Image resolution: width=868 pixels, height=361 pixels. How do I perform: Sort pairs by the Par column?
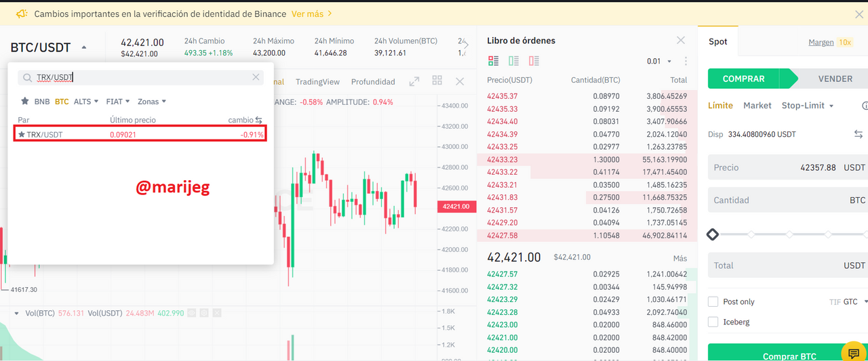pos(24,120)
